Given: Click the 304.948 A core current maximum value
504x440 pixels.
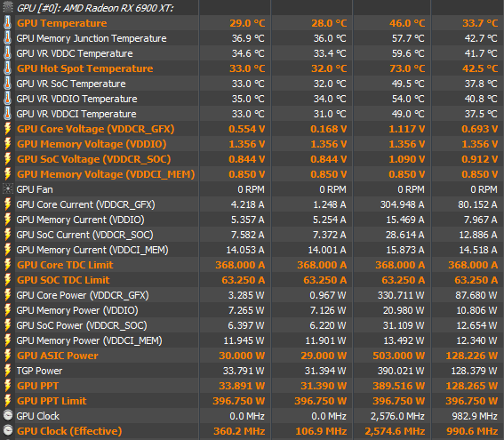Looking at the screenshot, I should 402,204.
